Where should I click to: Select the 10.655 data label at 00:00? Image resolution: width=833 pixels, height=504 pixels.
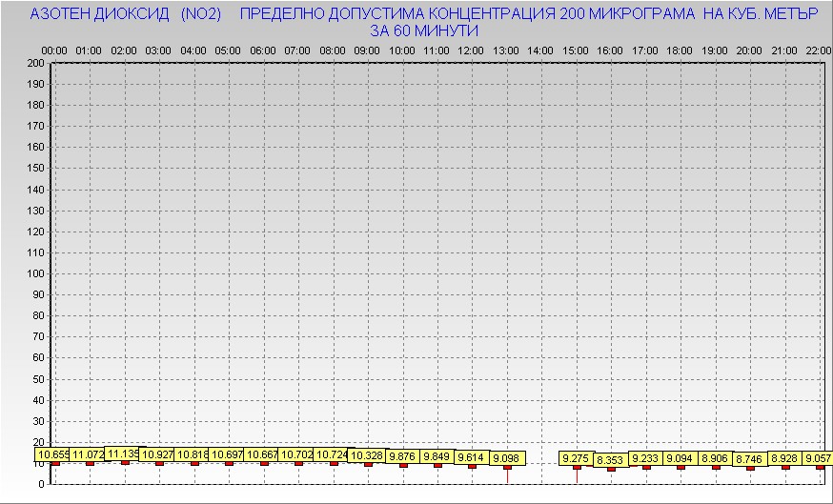[54, 455]
